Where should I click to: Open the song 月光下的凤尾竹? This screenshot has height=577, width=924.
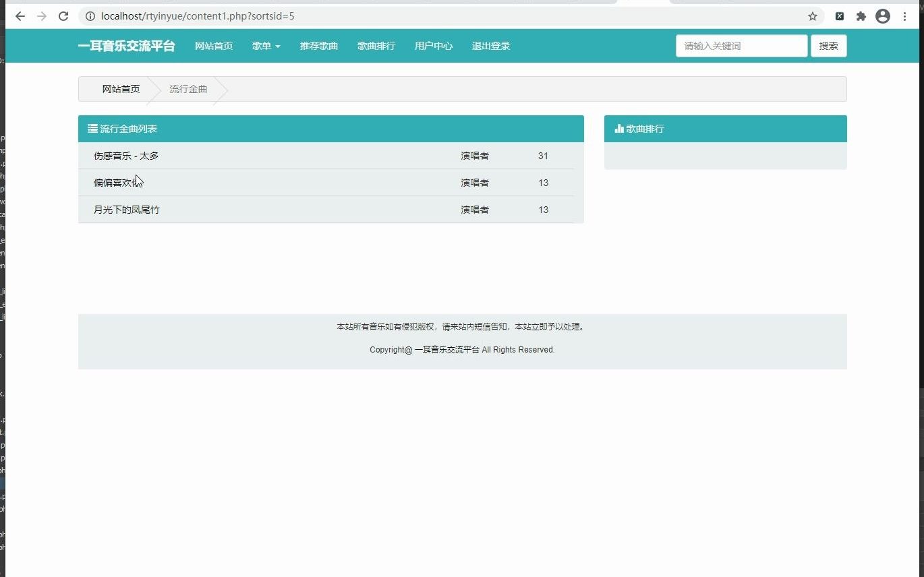click(x=127, y=210)
